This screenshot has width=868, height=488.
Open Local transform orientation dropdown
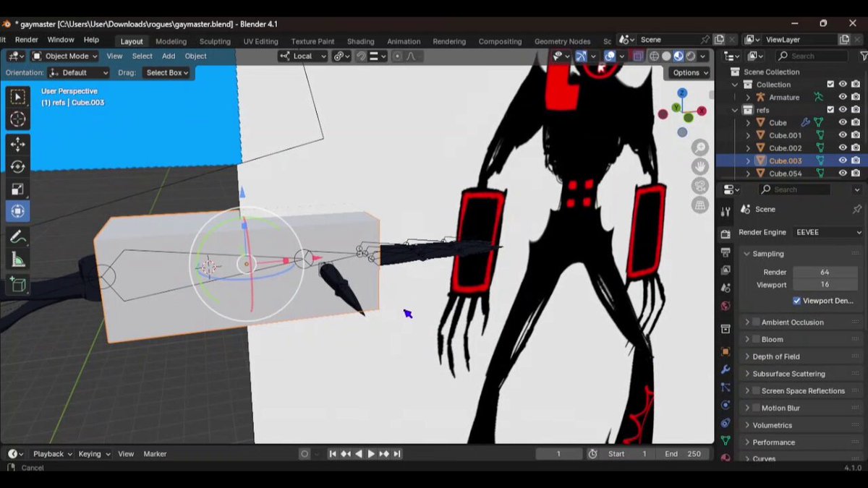[x=303, y=56]
